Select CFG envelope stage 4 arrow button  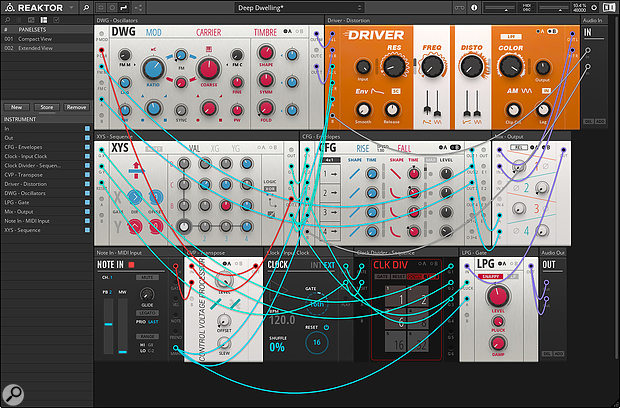click(x=330, y=231)
